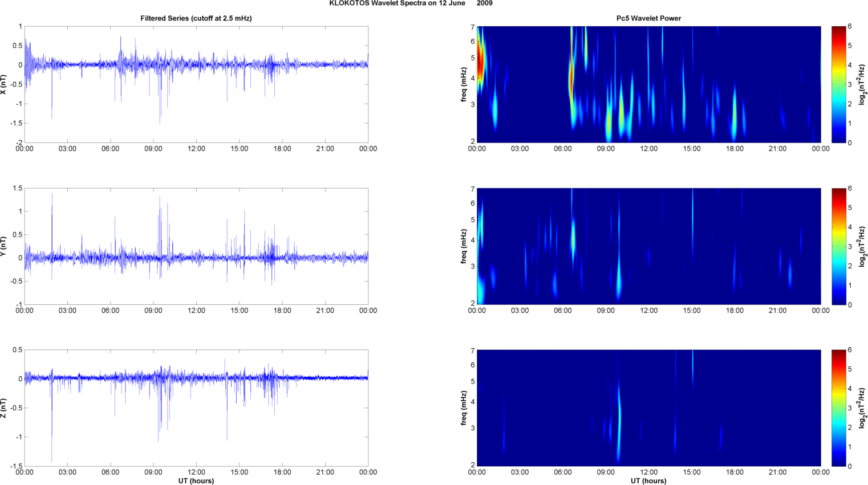Viewport: 868px width, 485px height.
Task: Select the UT (hours) label under bottom spectrogram
Action: 648,480
